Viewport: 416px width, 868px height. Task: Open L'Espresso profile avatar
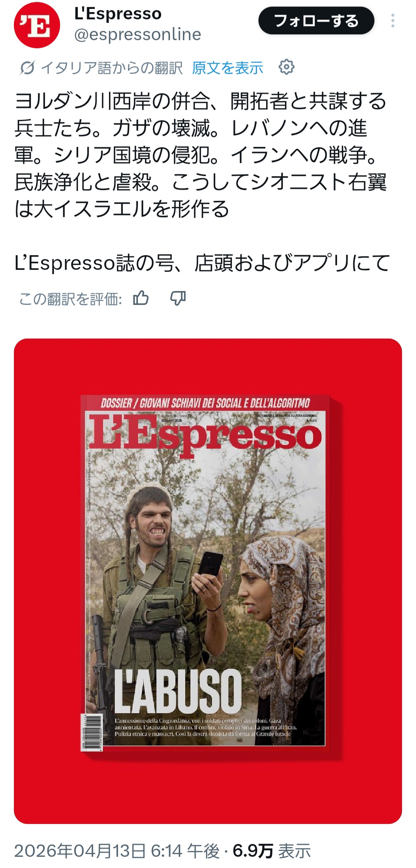point(37,25)
